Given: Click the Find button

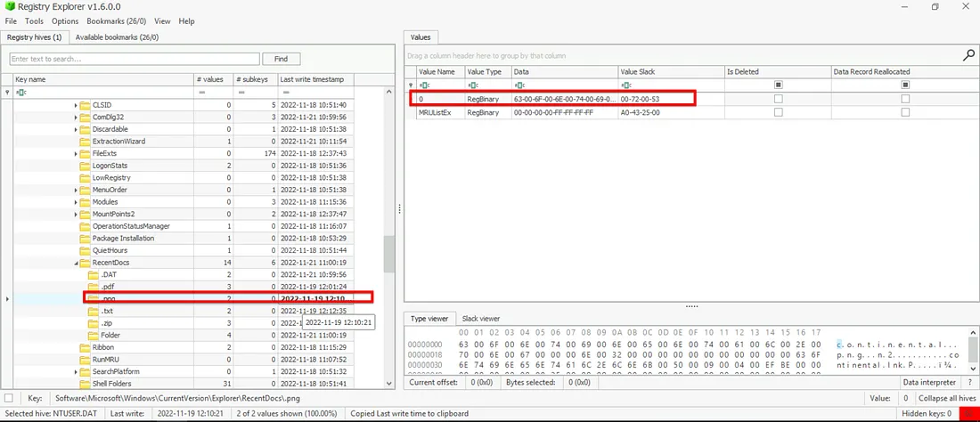Looking at the screenshot, I should 282,59.
